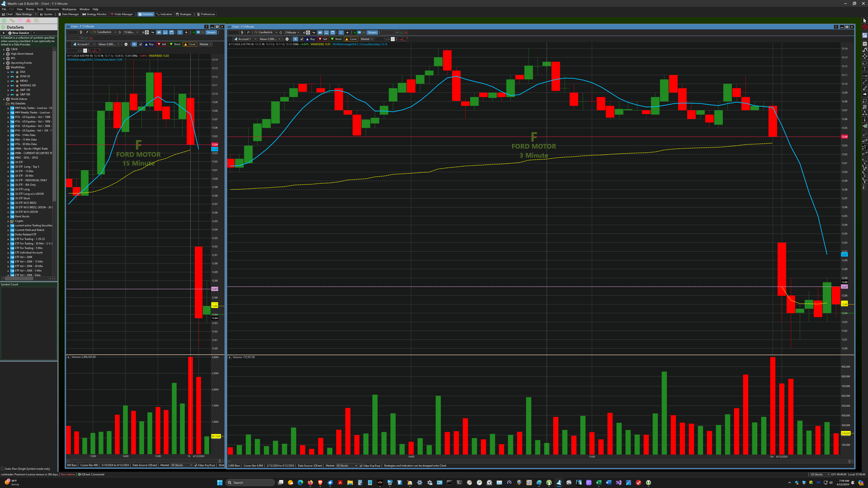Click the pencil drawing tool icon
The height and width of the screenshot is (488, 868).
tap(865, 88)
